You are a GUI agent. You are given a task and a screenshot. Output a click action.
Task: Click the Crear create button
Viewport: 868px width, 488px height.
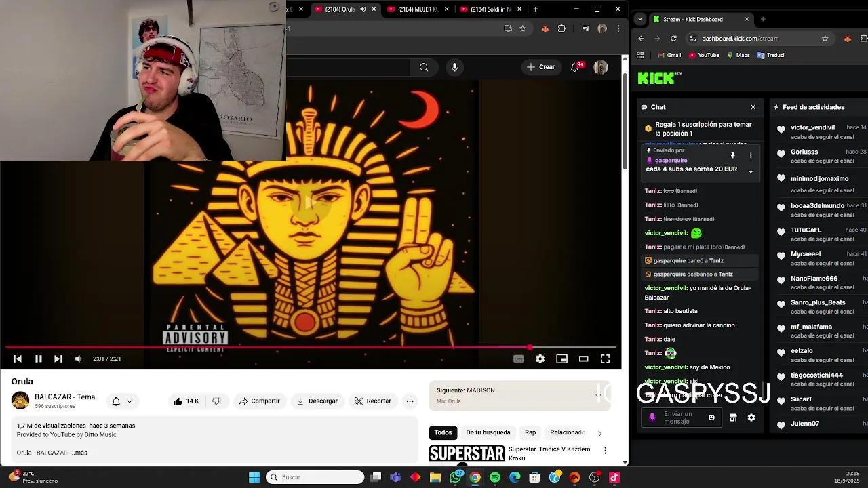[540, 67]
